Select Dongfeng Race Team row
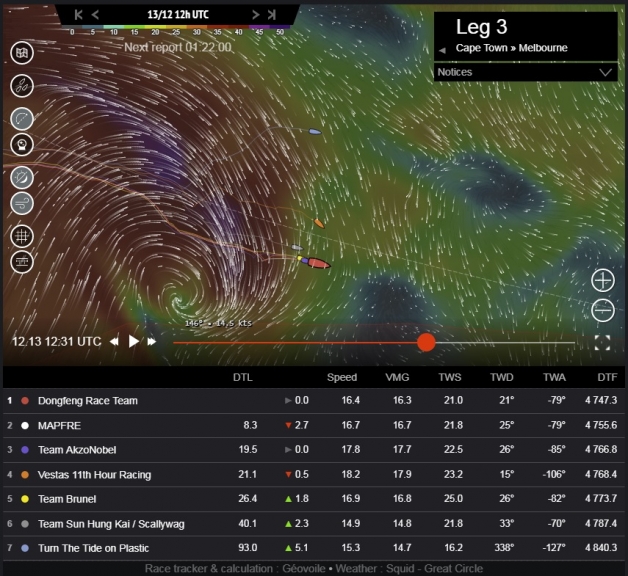 tap(314, 401)
